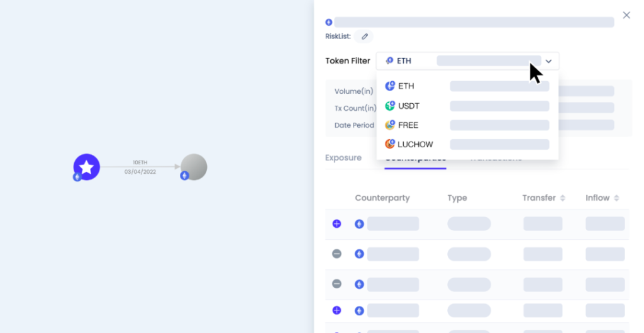The width and height of the screenshot is (644, 333).
Task: Click the USDT token icon in the dropdown
Action: coord(390,106)
